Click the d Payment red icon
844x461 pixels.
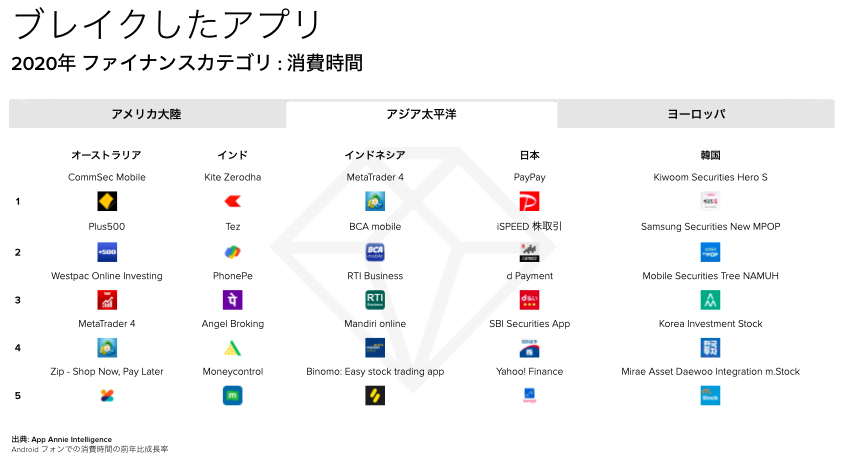530,300
